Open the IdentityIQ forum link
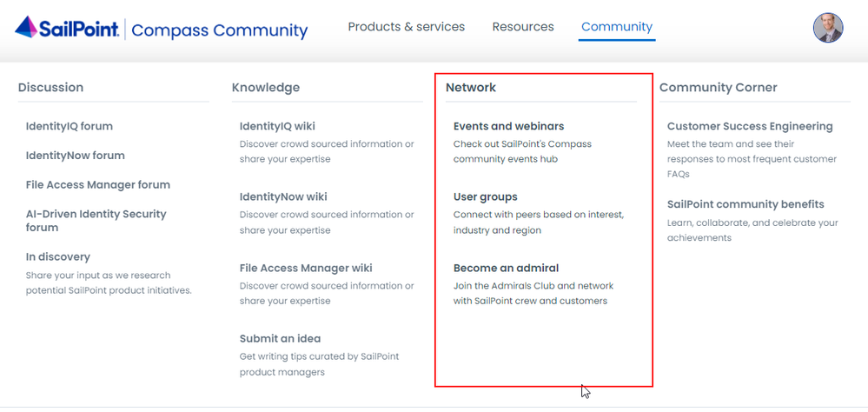This screenshot has height=412, width=868. point(70,126)
